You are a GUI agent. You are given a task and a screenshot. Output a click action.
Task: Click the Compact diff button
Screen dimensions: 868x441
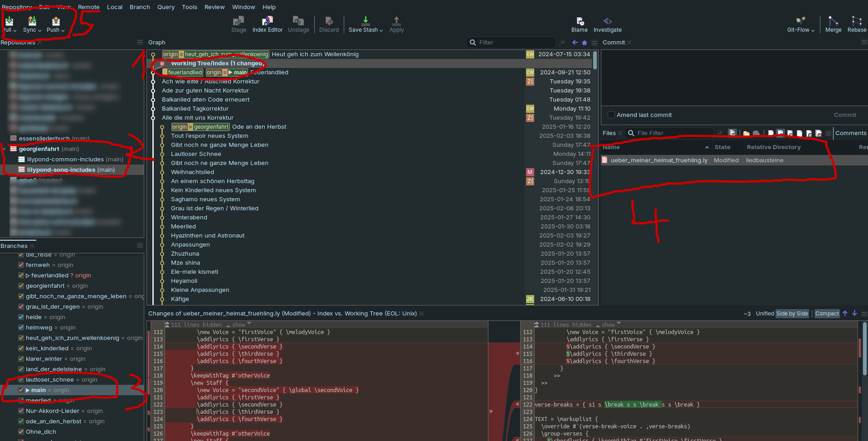pos(827,314)
